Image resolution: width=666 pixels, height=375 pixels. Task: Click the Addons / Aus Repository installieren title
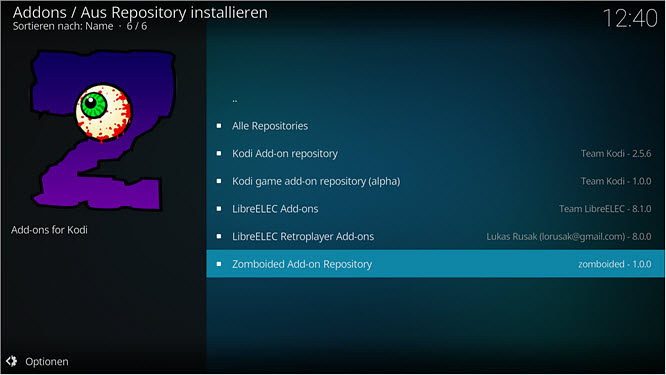click(x=140, y=12)
